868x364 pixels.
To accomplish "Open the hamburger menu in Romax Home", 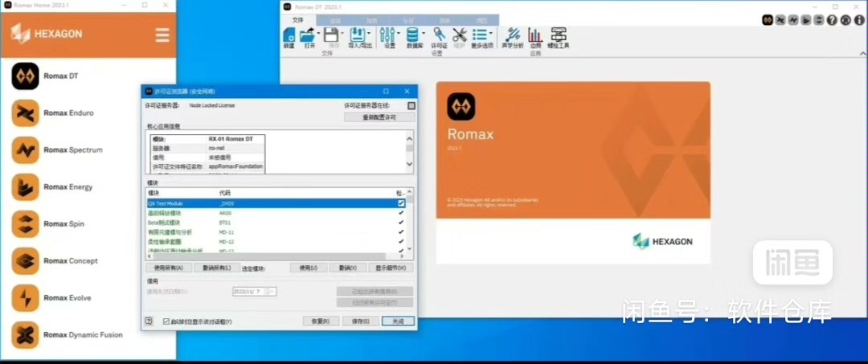I will [162, 35].
